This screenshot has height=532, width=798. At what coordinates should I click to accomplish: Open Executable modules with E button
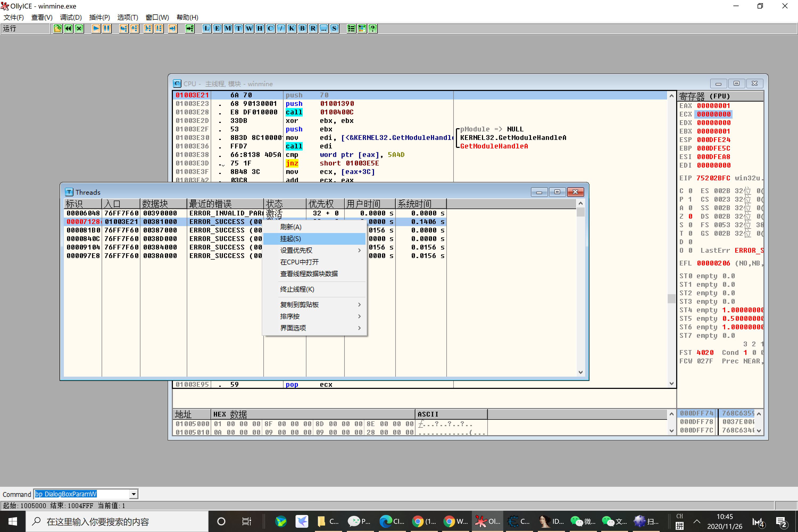(217, 28)
